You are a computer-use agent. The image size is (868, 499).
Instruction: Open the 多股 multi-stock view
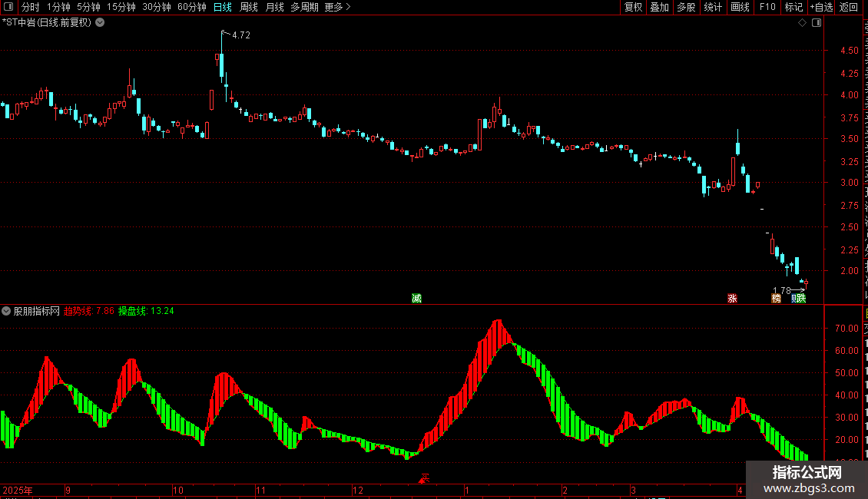click(686, 7)
